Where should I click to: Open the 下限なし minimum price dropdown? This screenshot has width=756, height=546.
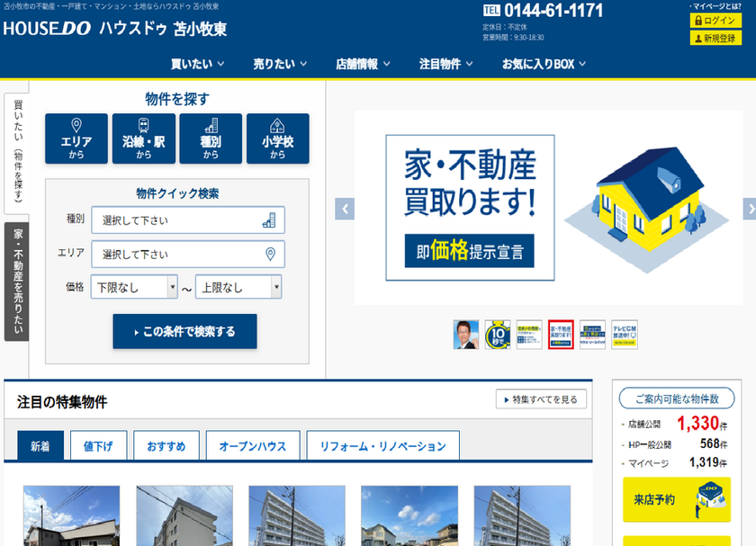coord(134,287)
